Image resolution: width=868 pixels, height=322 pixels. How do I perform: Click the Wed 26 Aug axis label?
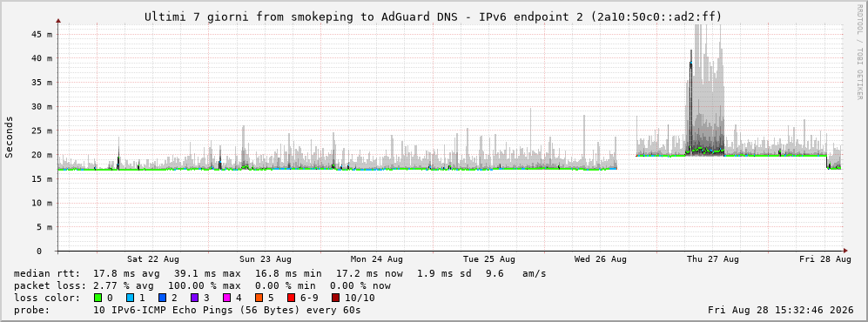[x=601, y=259]
